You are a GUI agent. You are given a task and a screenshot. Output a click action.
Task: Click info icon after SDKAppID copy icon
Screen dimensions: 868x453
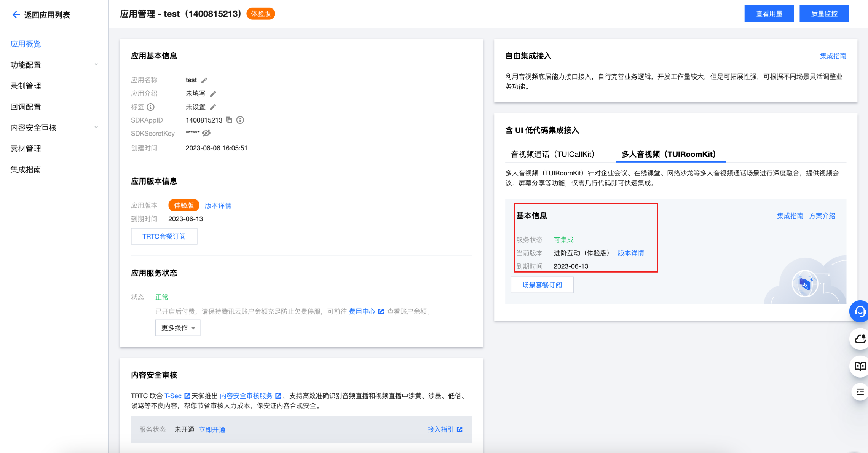240,120
